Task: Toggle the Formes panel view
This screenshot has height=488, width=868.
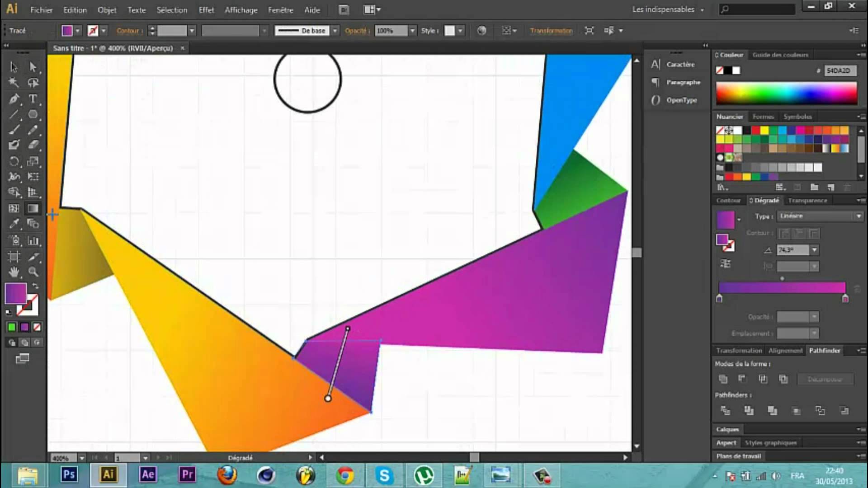Action: pyautogui.click(x=763, y=116)
